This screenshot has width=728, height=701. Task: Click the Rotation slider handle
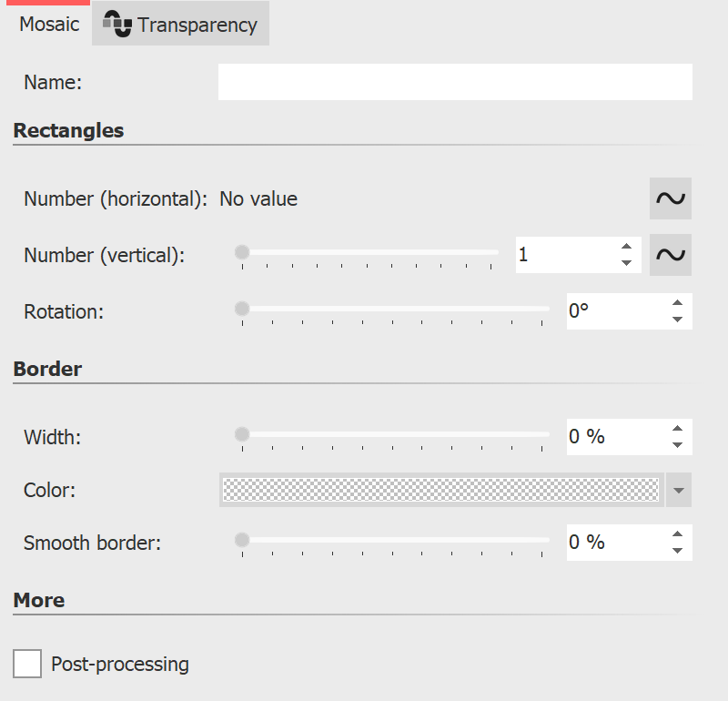(241, 308)
